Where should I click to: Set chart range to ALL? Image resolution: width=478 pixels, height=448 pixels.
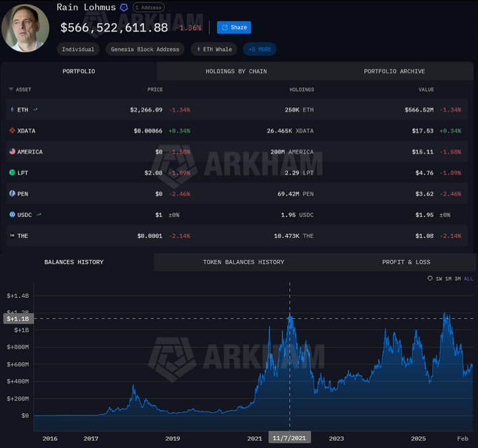[x=468, y=279]
